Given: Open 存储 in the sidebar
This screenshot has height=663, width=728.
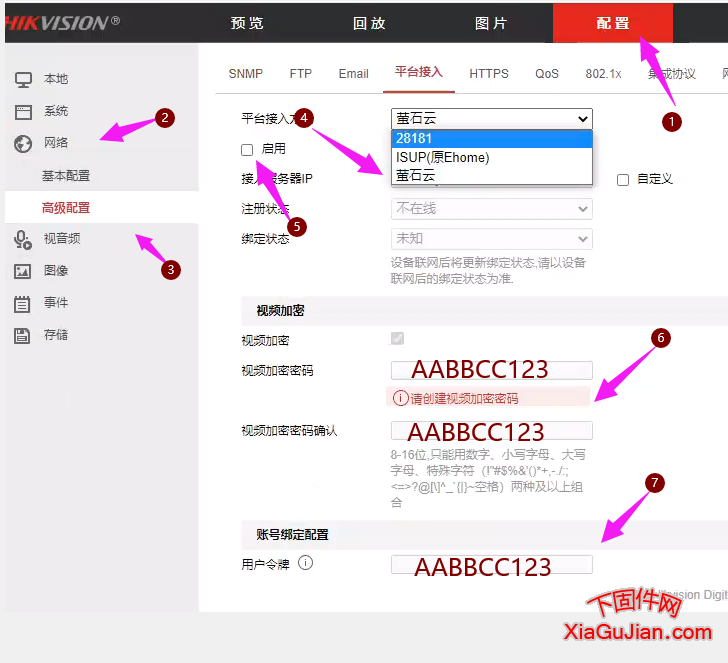Looking at the screenshot, I should click(x=56, y=335).
